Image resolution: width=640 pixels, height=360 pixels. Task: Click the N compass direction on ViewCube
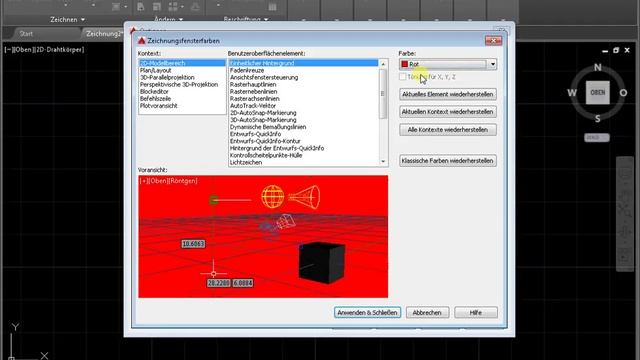(598, 67)
